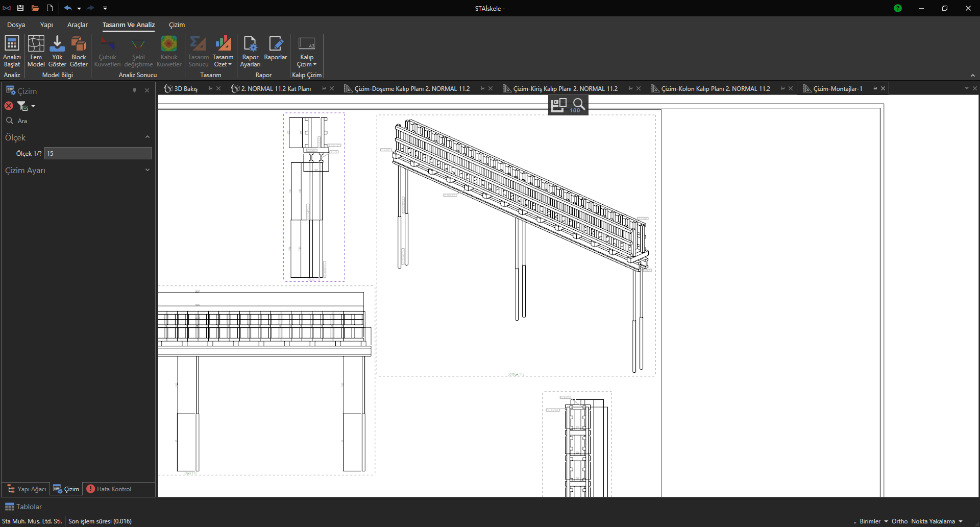The height and width of the screenshot is (527, 980).
Task: Toggle Ortho mode in status bar
Action: 899,521
